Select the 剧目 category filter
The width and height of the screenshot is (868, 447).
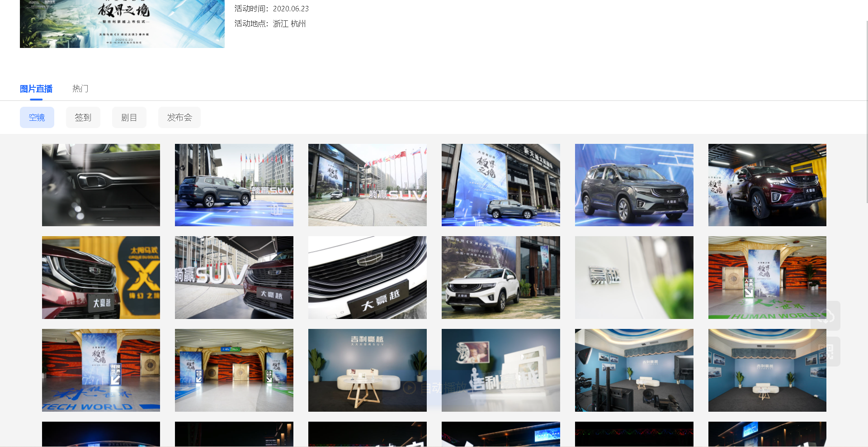[129, 118]
